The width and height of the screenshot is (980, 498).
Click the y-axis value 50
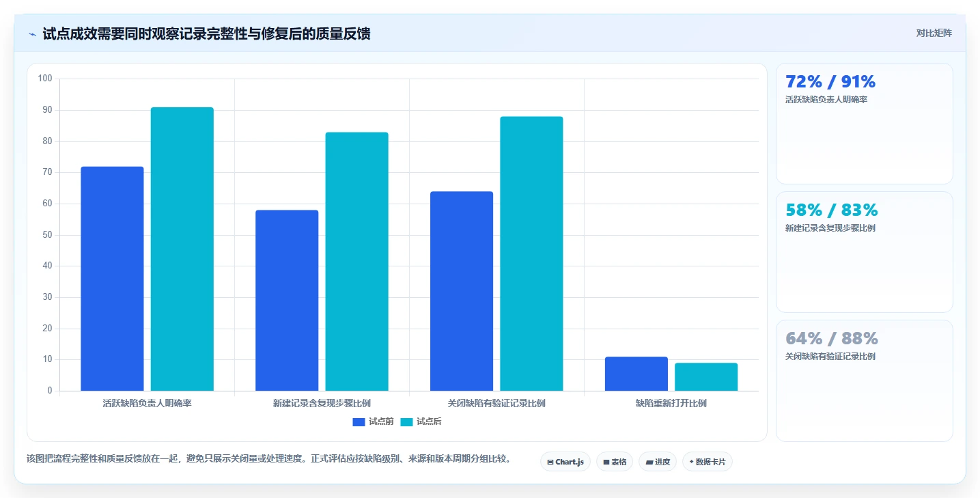47,235
